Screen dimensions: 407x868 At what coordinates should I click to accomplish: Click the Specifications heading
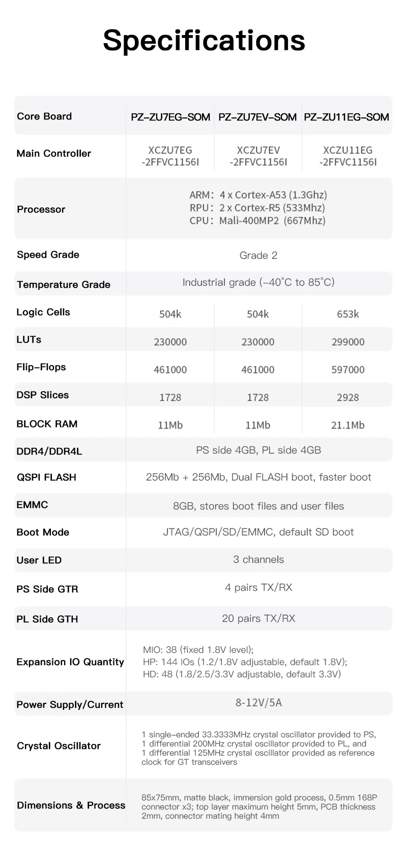(204, 40)
